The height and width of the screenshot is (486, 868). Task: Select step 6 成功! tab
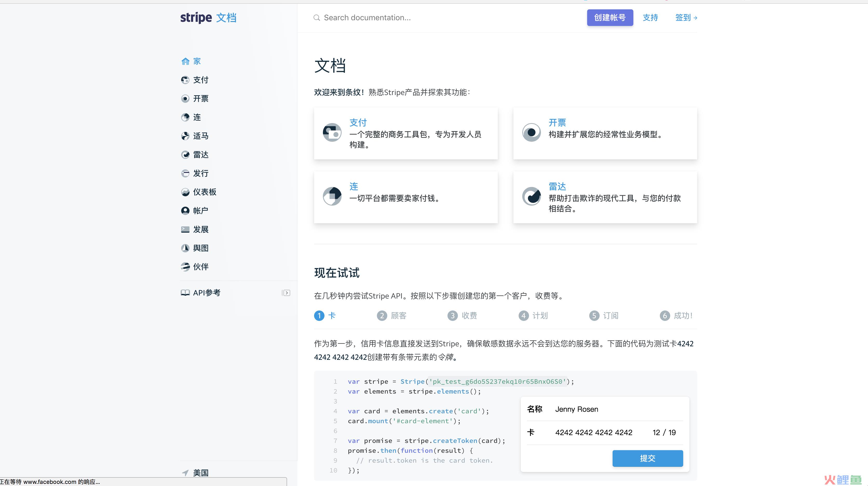click(676, 315)
